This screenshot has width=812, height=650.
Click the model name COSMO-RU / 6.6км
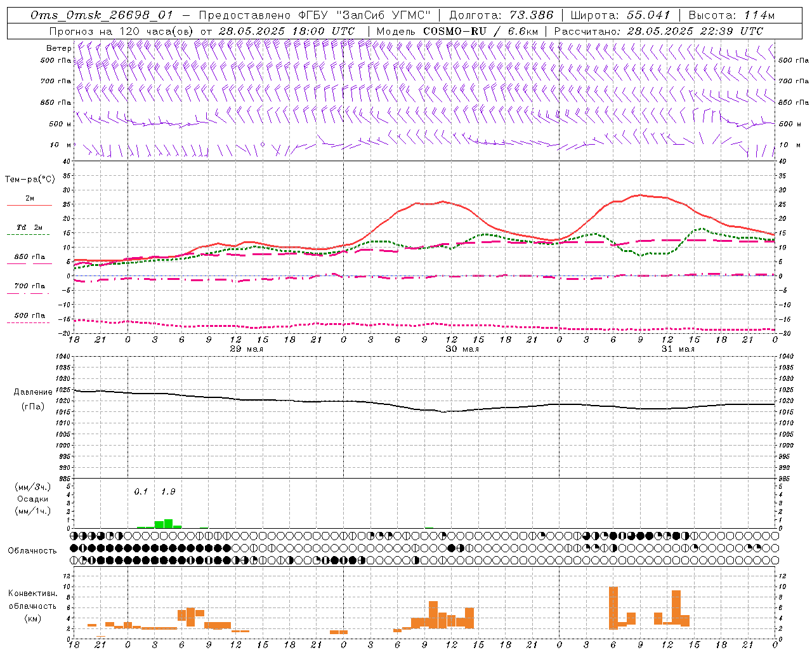481,31
